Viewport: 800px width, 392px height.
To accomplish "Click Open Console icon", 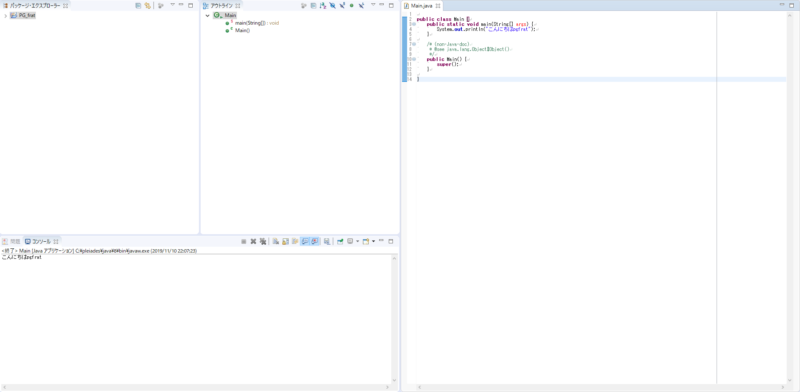I will (x=366, y=241).
